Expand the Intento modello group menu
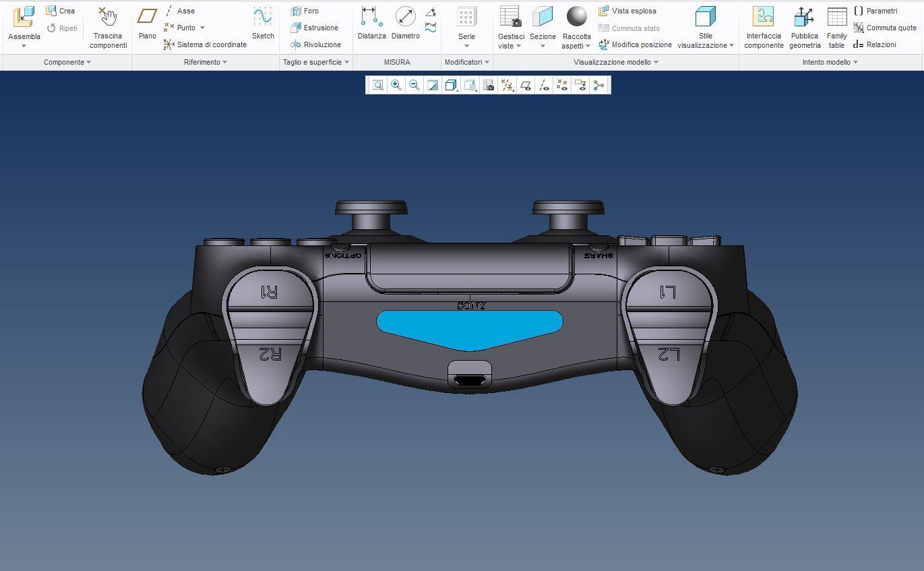The width and height of the screenshot is (924, 571). [830, 62]
